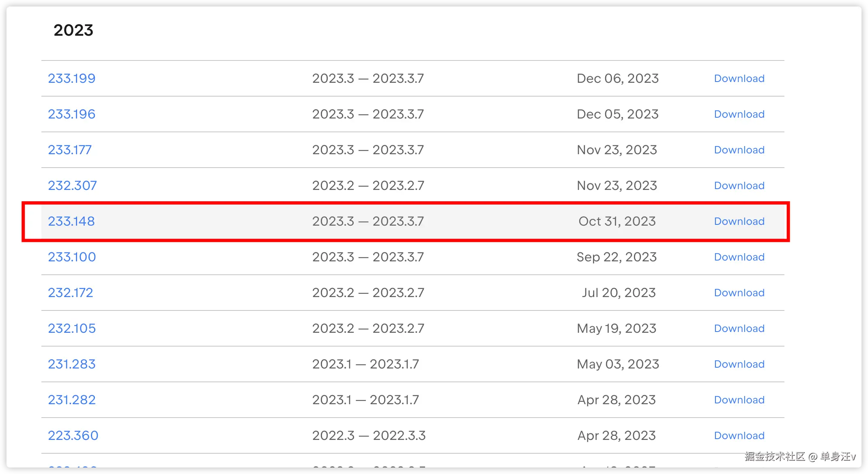Download the May 03, 2023 release
Viewport: 868px width, 474px height.
739,364
